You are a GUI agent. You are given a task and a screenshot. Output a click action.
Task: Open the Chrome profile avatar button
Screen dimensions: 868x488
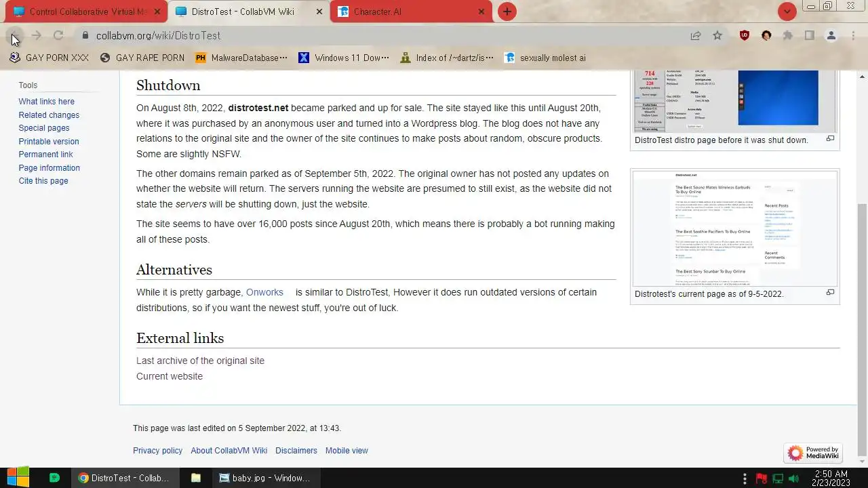coord(831,35)
